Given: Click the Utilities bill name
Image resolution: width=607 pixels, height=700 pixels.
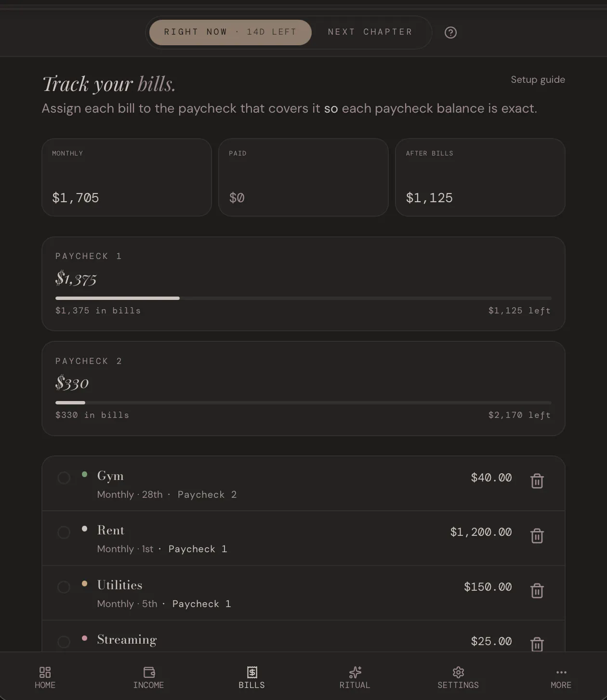Looking at the screenshot, I should tap(120, 585).
